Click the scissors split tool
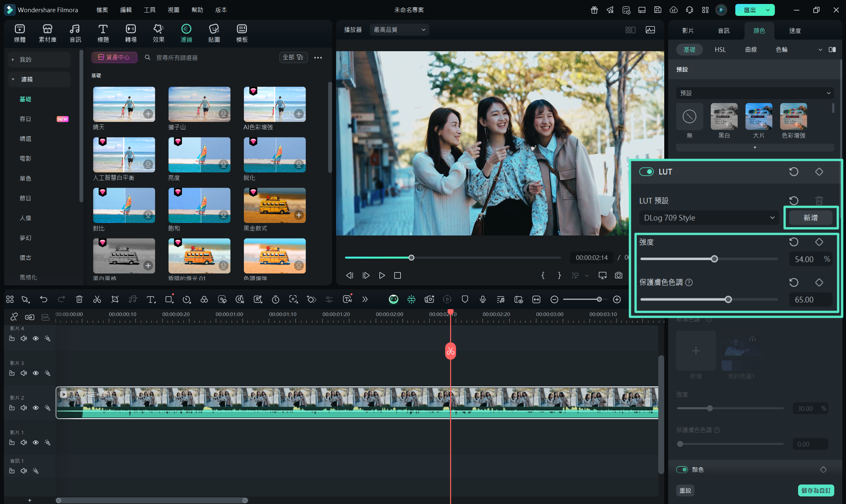 click(x=97, y=299)
